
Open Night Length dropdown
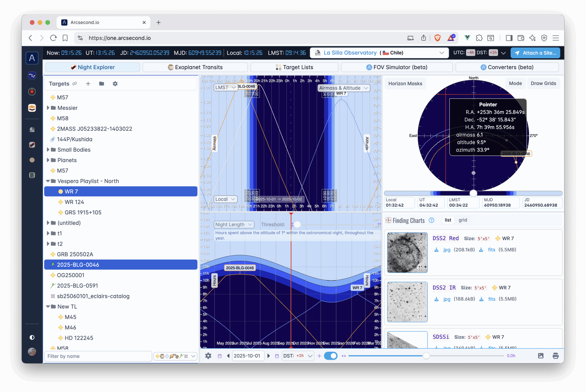coord(234,224)
